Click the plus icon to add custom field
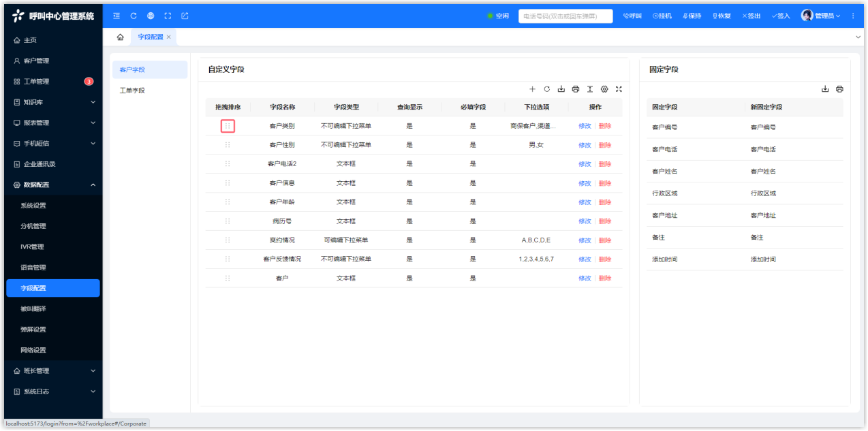The width and height of the screenshot is (868, 431). tap(532, 89)
